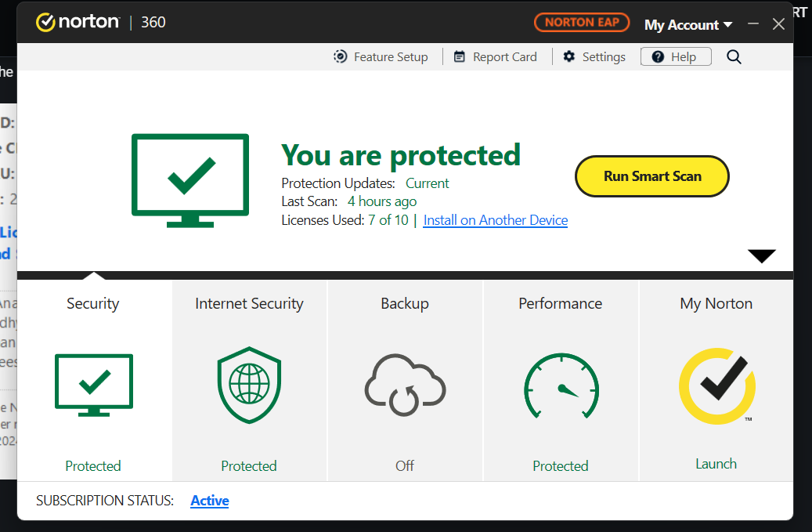Click the large protected monitor status graphic
This screenshot has width=812, height=532.
pyautogui.click(x=190, y=179)
